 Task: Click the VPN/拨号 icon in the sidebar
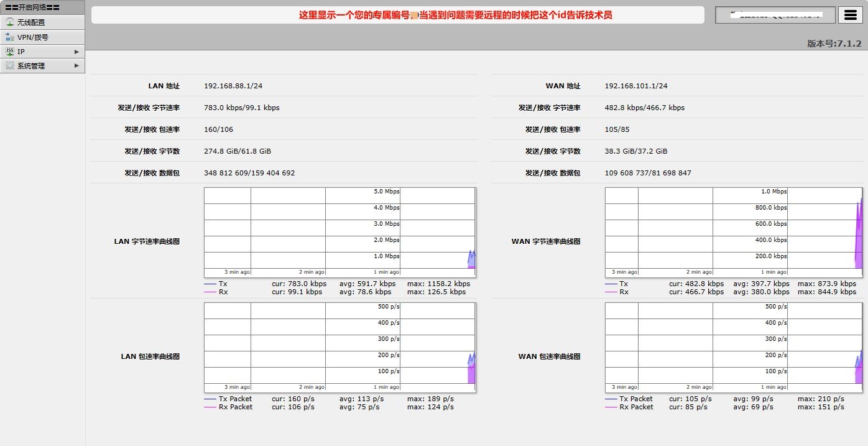[10, 36]
